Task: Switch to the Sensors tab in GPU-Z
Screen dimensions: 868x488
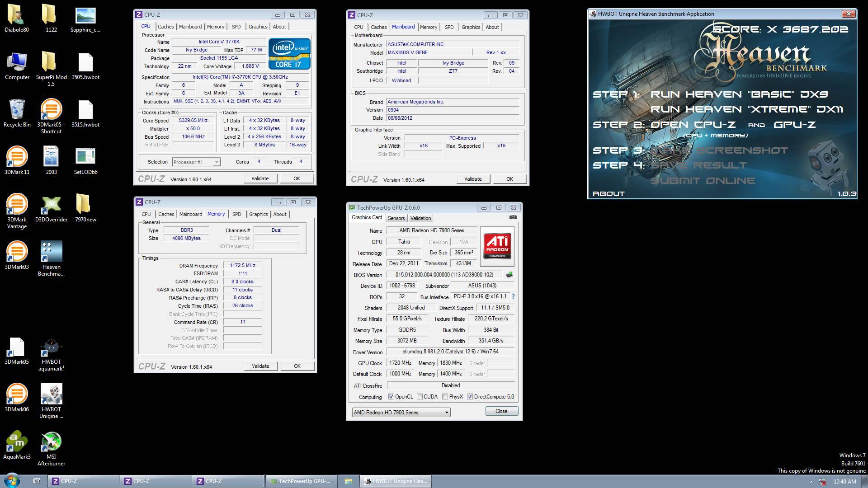Action: [396, 218]
